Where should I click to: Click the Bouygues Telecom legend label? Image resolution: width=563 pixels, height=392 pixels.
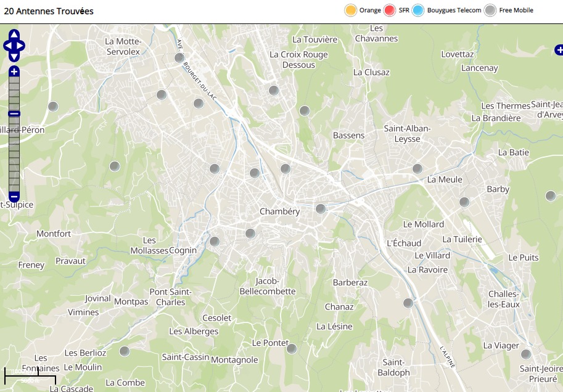click(454, 10)
